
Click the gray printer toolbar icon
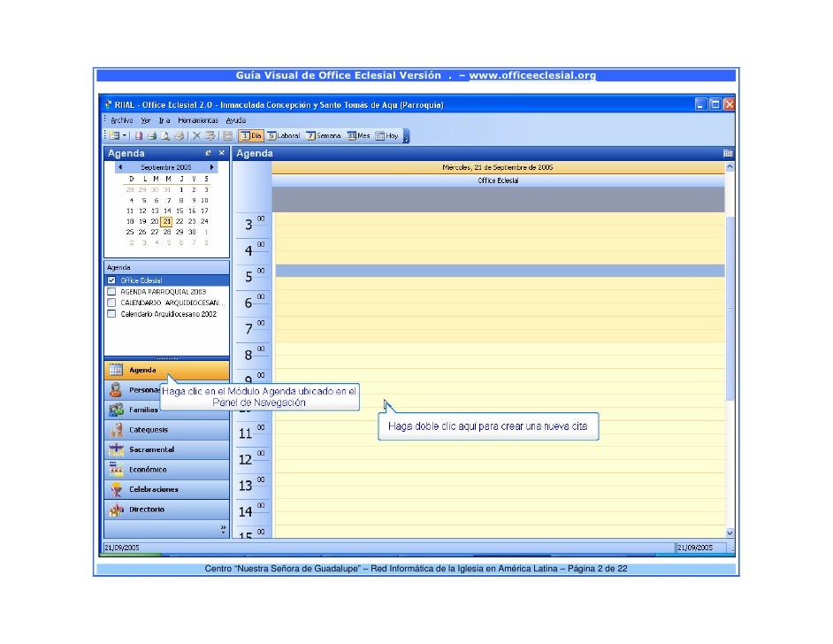179,135
